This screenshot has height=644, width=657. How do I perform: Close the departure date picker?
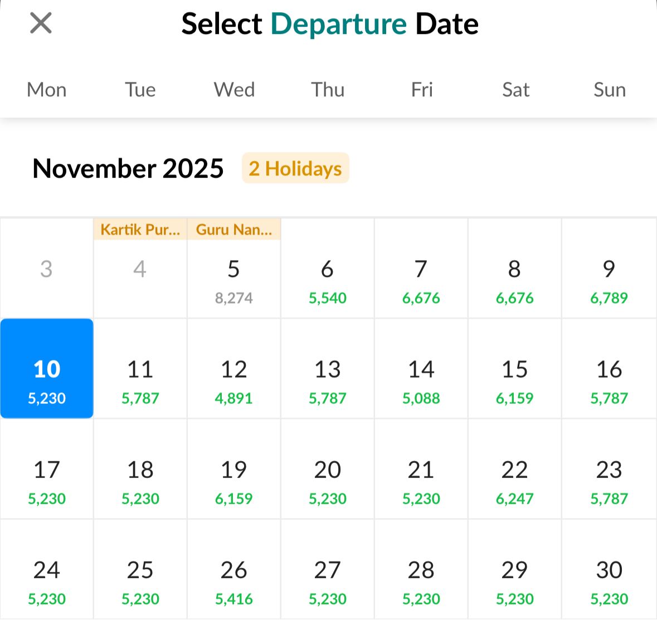(x=41, y=23)
